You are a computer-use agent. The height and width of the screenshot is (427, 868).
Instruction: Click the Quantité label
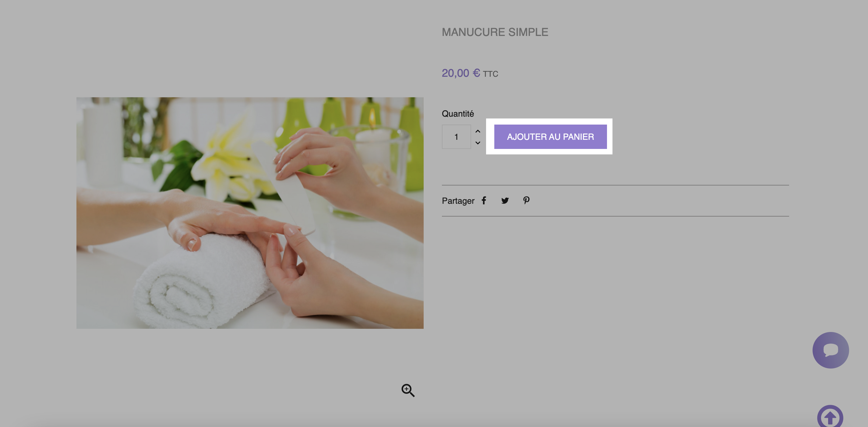457,114
